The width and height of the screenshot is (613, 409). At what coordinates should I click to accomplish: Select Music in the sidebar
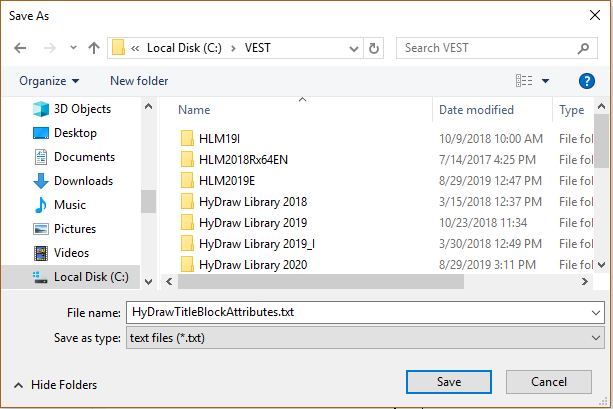[60, 205]
